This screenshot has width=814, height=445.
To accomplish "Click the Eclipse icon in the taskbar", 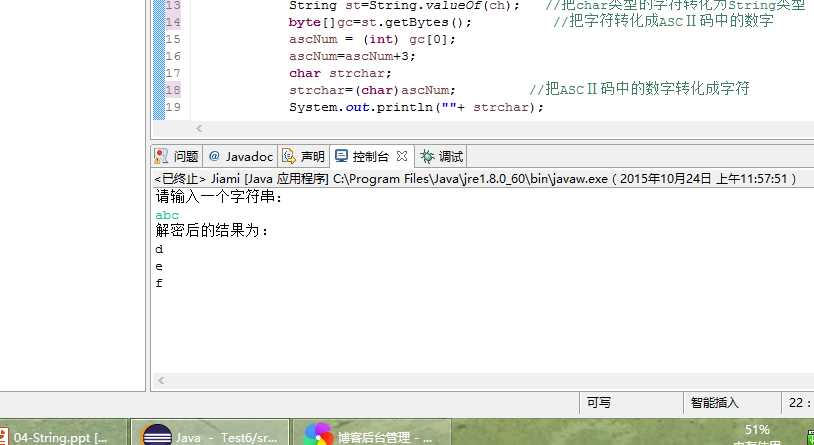I will click(x=156, y=437).
